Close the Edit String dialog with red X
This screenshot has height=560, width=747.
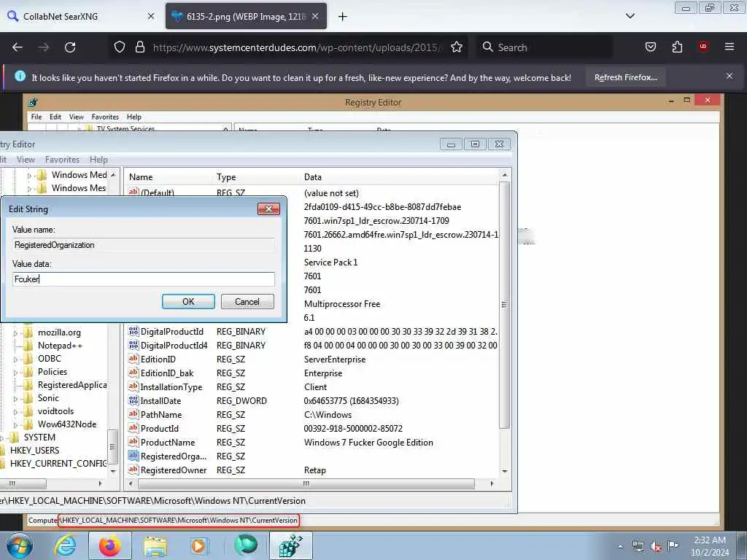pos(268,209)
